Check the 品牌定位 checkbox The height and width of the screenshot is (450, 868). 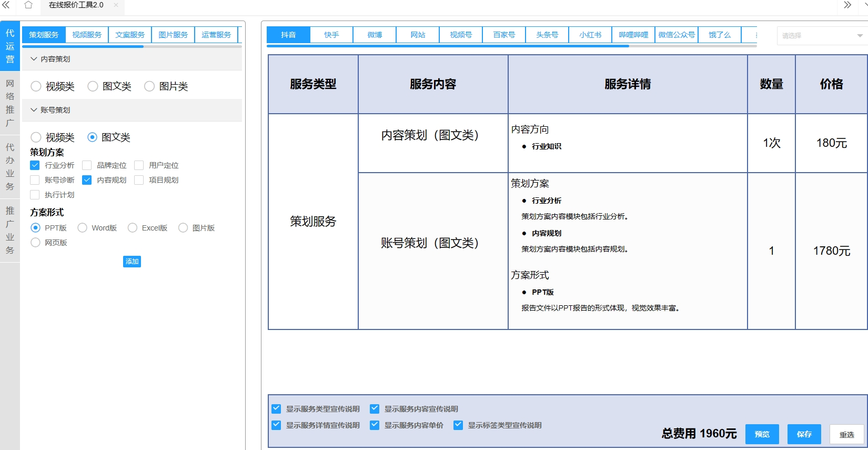pos(87,165)
